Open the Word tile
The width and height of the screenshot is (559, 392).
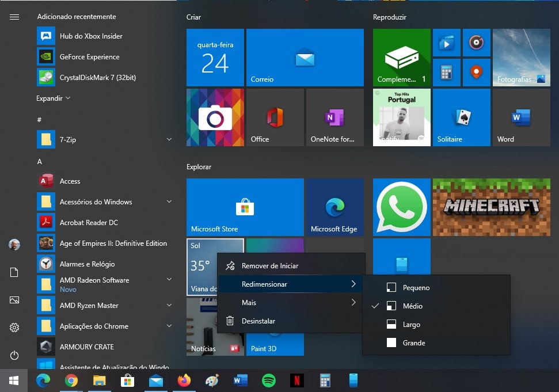[522, 117]
